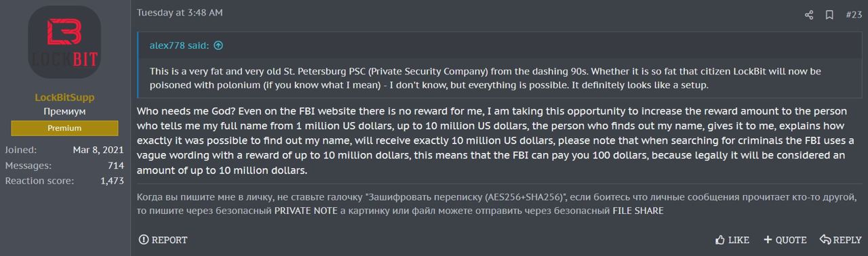The height and width of the screenshot is (256, 868).
Task: Add this post to multi-quote
Action: pos(785,240)
